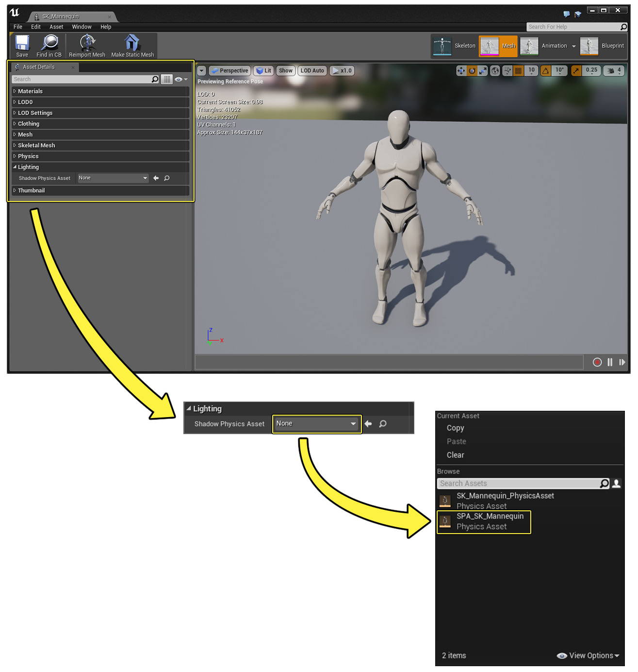Expand the Materials section in Asset Details
The width and height of the screenshot is (638, 672).
(x=30, y=91)
